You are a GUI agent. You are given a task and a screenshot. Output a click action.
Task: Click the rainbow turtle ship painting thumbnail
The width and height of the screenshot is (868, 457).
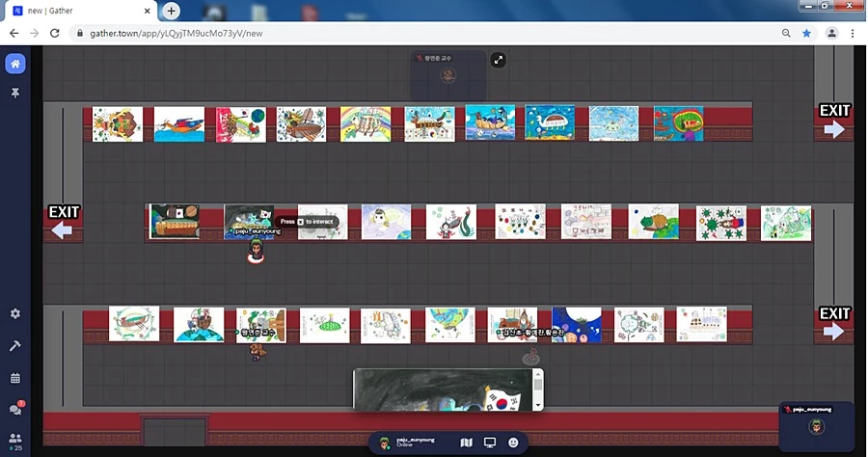pyautogui.click(x=366, y=123)
